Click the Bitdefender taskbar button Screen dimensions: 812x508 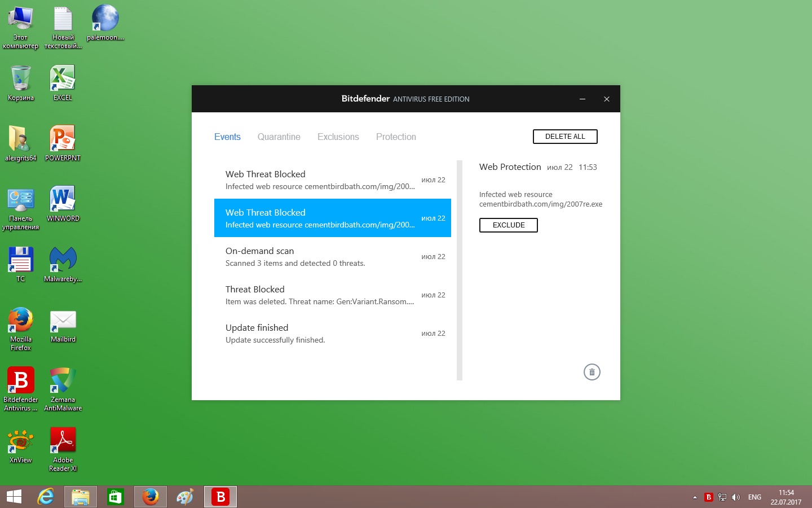[220, 497]
